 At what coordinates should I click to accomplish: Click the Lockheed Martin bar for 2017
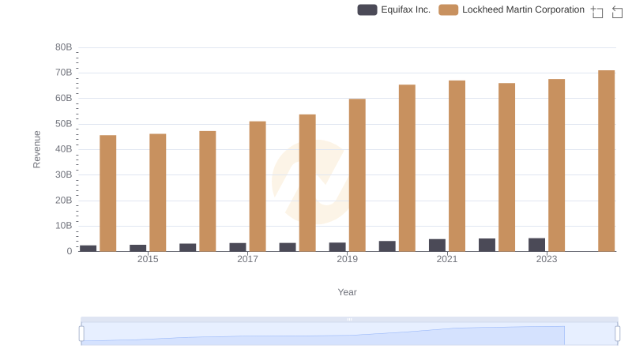point(258,186)
